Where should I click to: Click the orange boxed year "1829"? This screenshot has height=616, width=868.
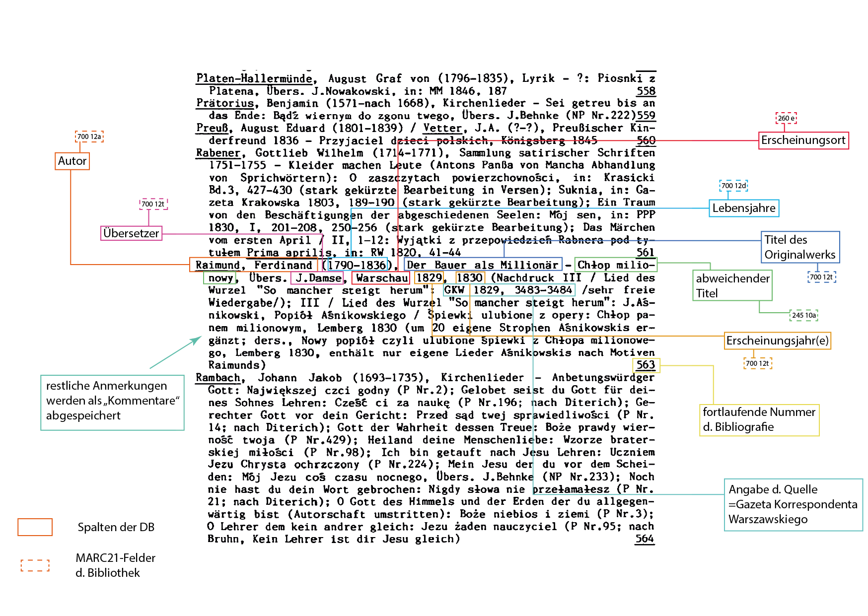[x=429, y=278]
